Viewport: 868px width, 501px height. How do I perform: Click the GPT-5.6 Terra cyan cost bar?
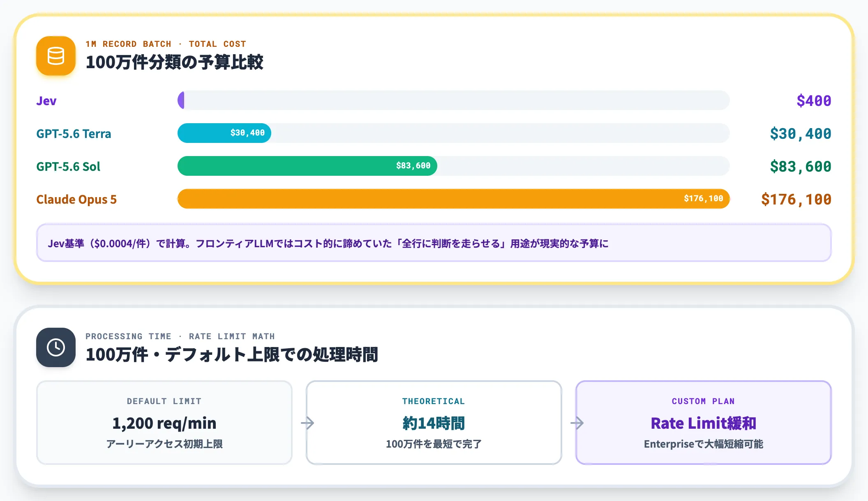pyautogui.click(x=224, y=133)
